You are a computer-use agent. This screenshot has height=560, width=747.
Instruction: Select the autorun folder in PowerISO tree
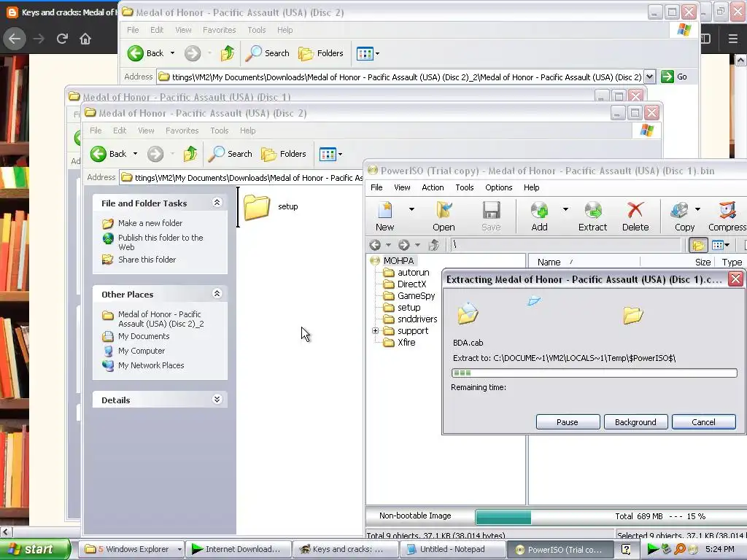coord(413,273)
